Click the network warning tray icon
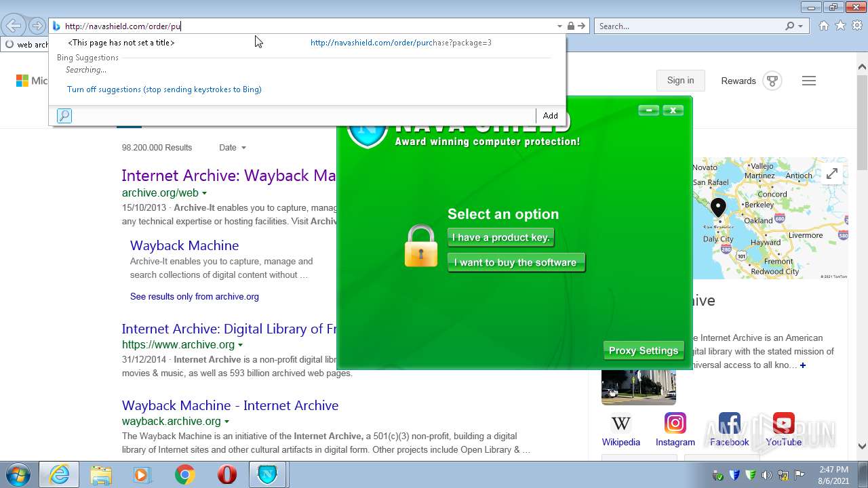Image resolution: width=868 pixels, height=488 pixels. pos(783,475)
